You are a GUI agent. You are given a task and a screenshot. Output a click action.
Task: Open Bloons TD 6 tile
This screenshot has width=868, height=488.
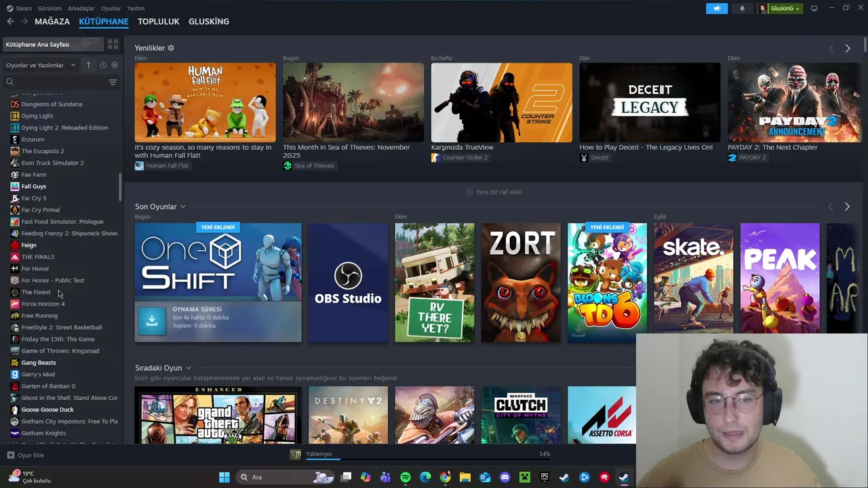pos(607,283)
